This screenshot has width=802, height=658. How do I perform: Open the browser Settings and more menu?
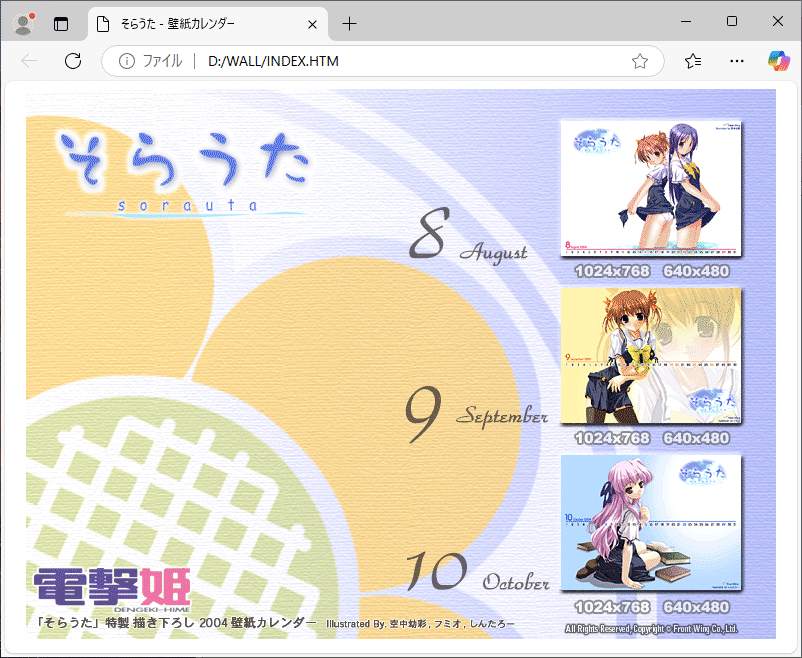point(737,61)
